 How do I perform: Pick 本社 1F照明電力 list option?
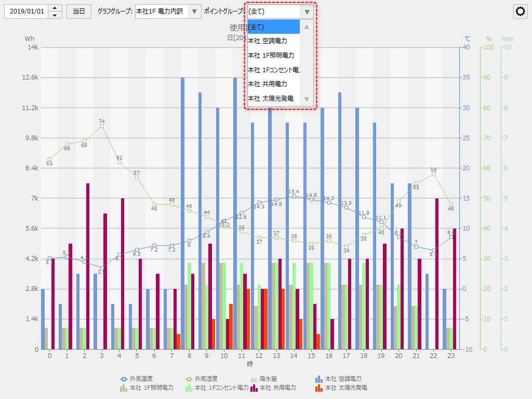pyautogui.click(x=274, y=55)
